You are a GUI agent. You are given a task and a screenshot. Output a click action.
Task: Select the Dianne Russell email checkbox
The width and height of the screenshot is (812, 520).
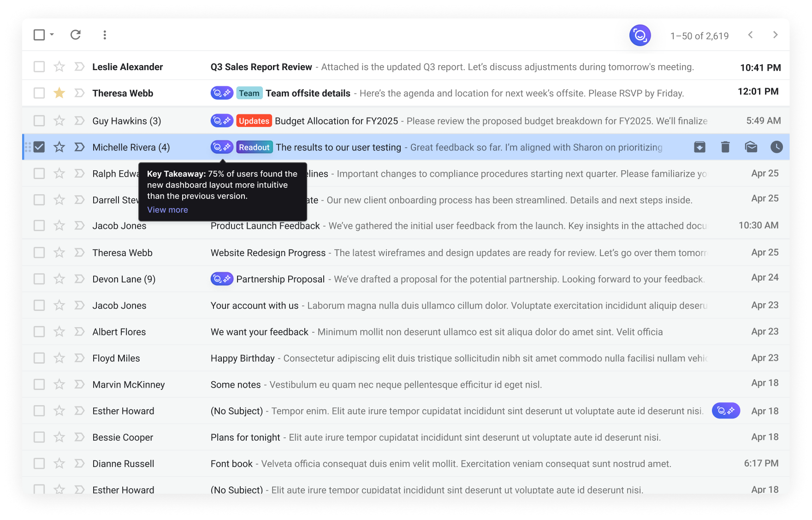(x=39, y=463)
